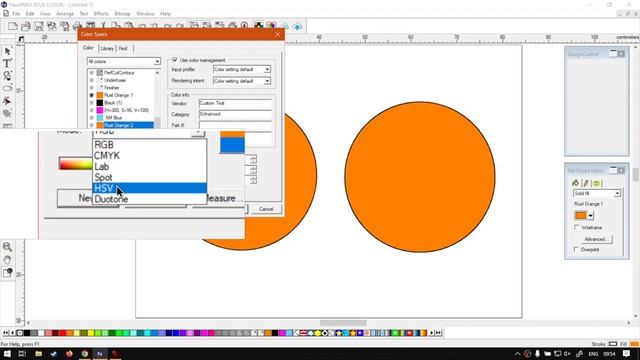
Task: Switch to the Find tab
Action: (123, 48)
